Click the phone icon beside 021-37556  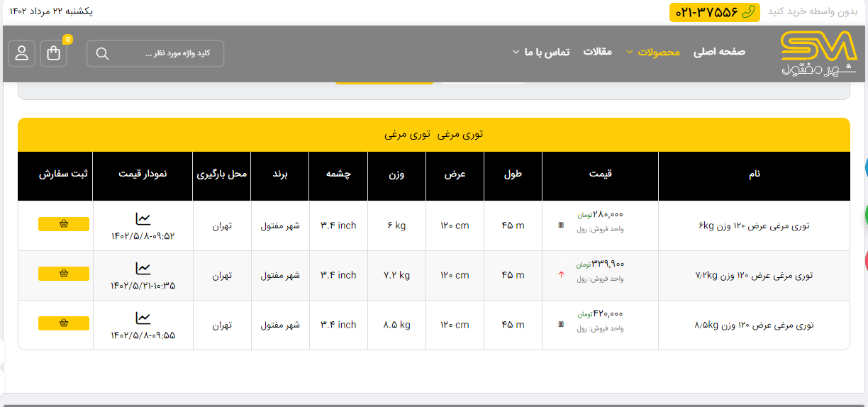[x=748, y=12]
